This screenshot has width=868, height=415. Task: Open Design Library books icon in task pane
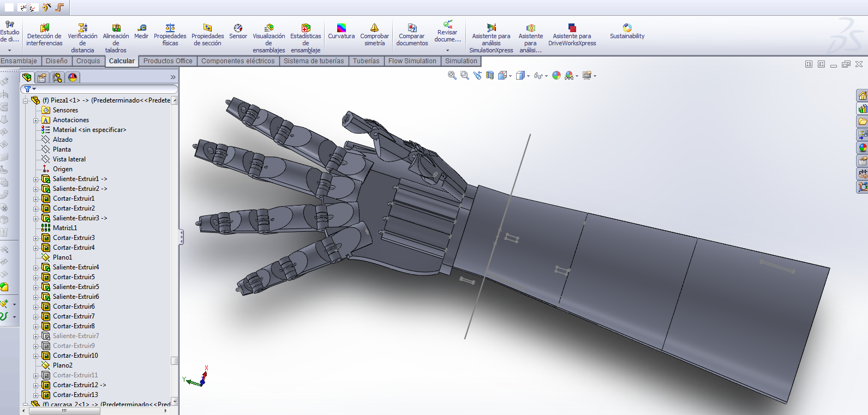point(863,109)
